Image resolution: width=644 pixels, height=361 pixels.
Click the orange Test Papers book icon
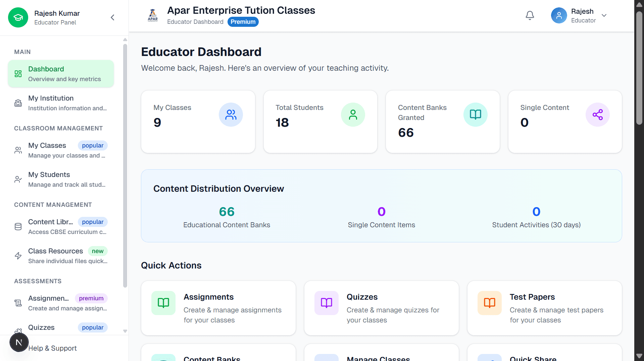[x=490, y=303]
